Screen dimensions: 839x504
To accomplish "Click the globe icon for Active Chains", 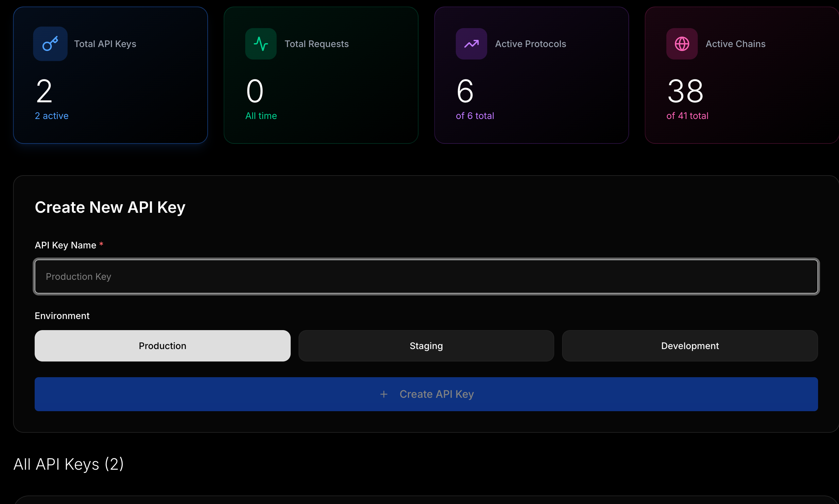I will tap(682, 44).
